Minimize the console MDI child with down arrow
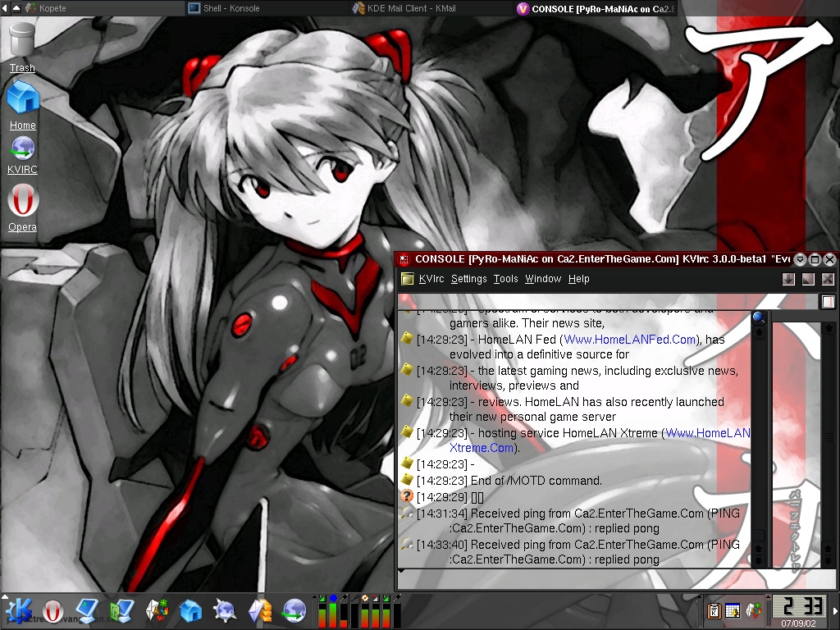 coord(788,279)
